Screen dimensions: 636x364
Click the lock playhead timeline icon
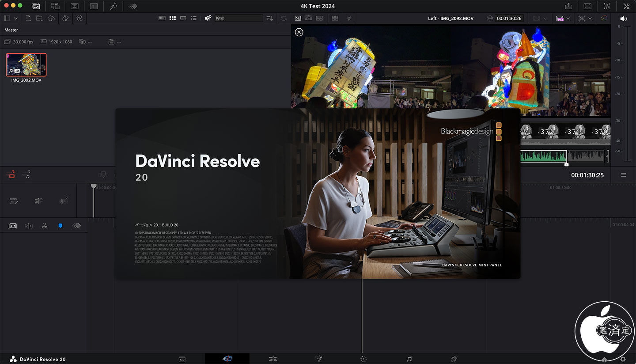tap(39, 201)
